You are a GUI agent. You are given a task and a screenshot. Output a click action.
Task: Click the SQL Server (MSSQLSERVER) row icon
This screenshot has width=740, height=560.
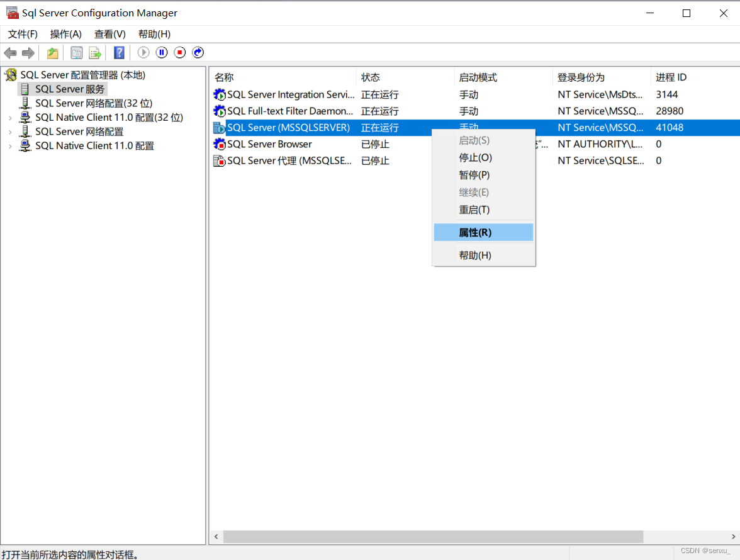coord(220,128)
